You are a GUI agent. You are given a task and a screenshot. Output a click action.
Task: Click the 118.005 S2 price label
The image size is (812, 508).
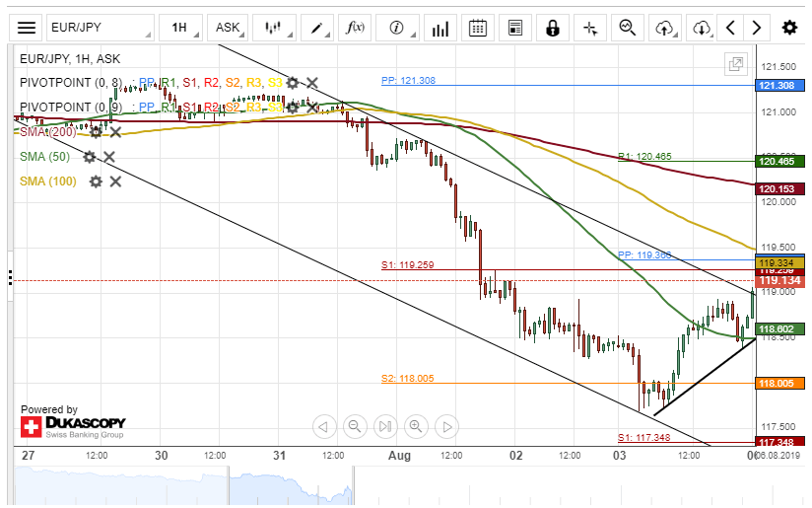coord(779,383)
